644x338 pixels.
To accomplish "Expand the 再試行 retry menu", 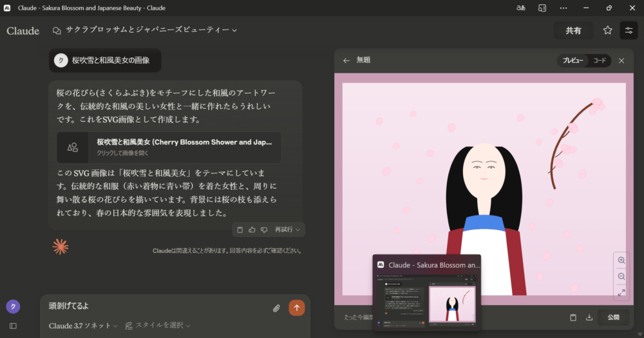I will [288, 230].
